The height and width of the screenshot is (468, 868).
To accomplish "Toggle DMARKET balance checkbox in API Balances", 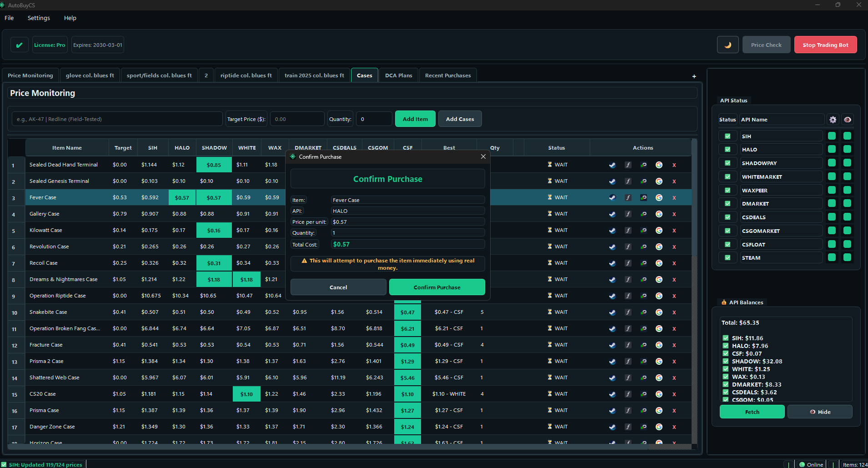I will pos(726,384).
